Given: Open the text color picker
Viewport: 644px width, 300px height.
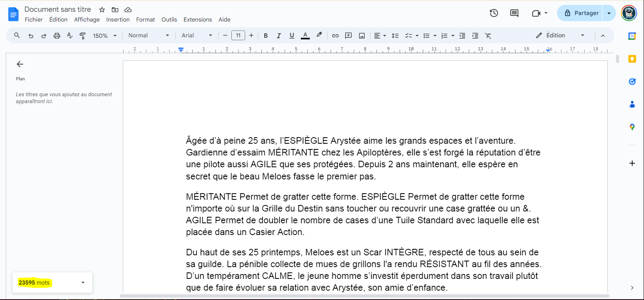Looking at the screenshot, I should coord(305,36).
